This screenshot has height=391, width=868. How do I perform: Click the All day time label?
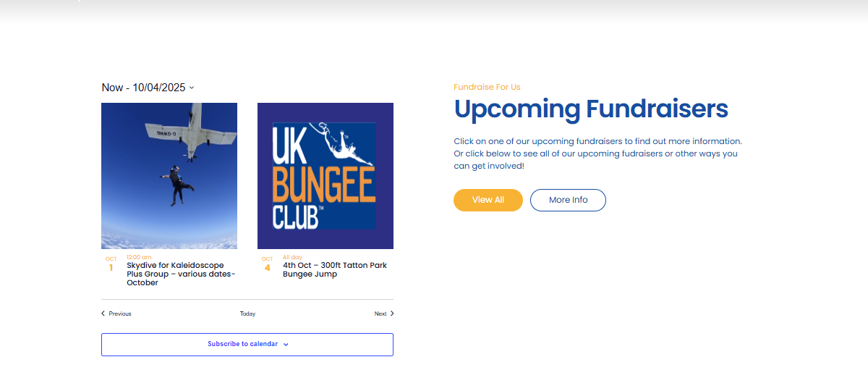[x=292, y=257]
